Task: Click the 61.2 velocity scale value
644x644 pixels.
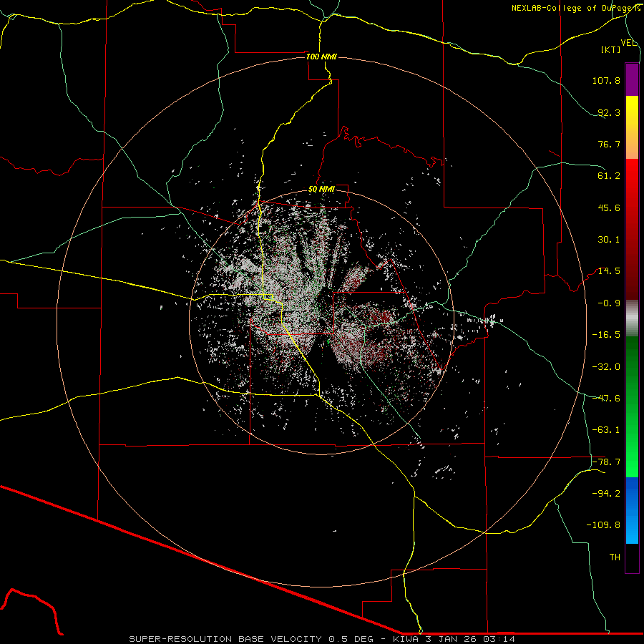Action: [609, 176]
